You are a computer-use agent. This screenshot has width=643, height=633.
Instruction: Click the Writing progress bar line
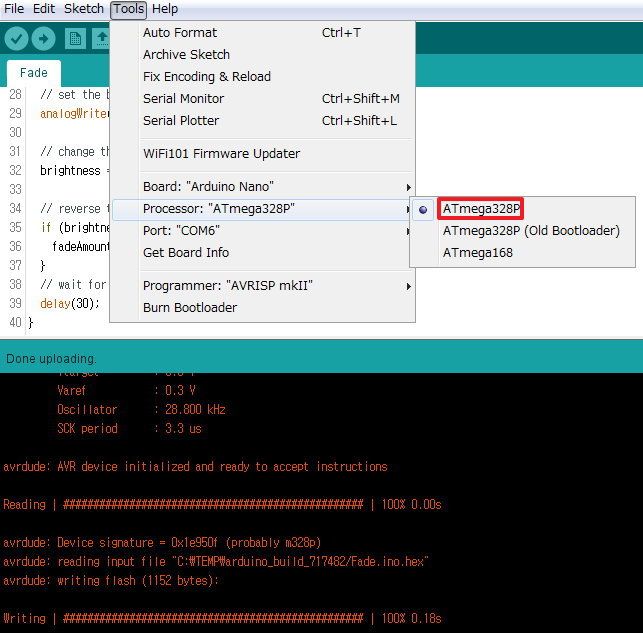(222, 619)
